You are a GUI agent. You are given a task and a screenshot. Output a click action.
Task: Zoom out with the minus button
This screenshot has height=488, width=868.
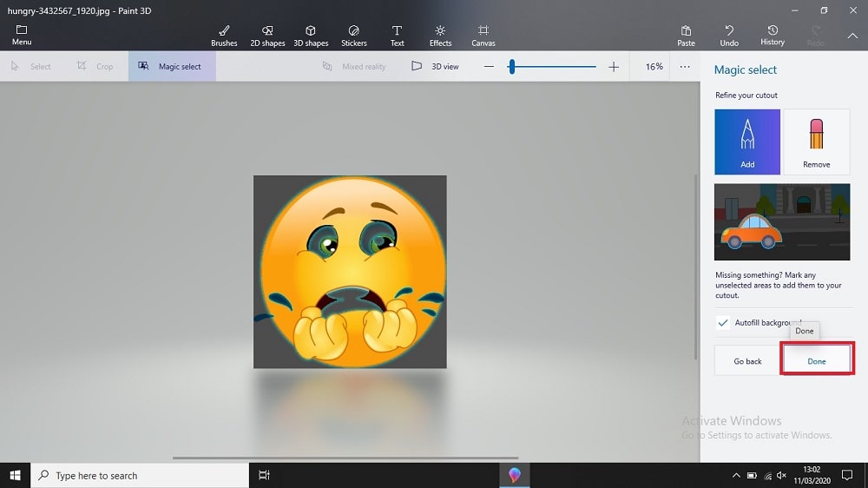[x=489, y=67]
